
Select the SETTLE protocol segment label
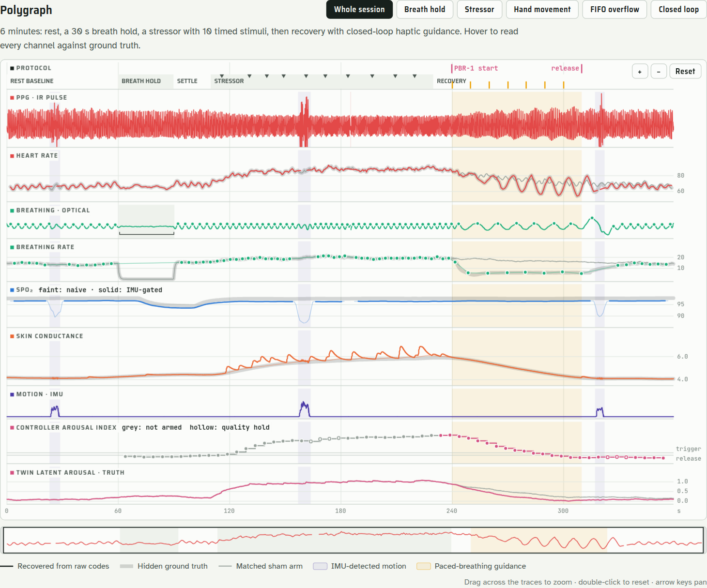tap(187, 81)
